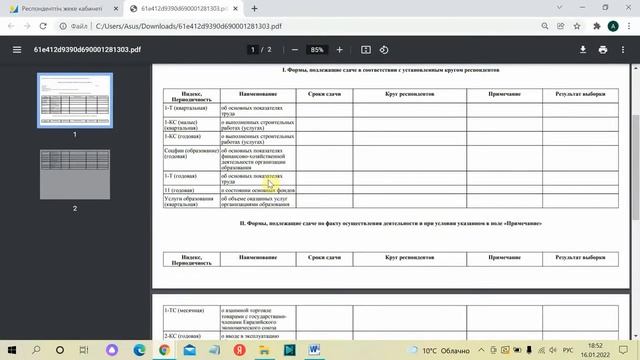Open PDF viewer more actions menu
This screenshot has width=640, height=360.
[623, 50]
